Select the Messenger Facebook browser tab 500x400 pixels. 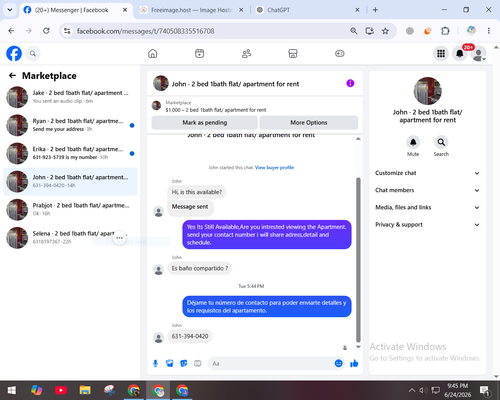(x=76, y=10)
